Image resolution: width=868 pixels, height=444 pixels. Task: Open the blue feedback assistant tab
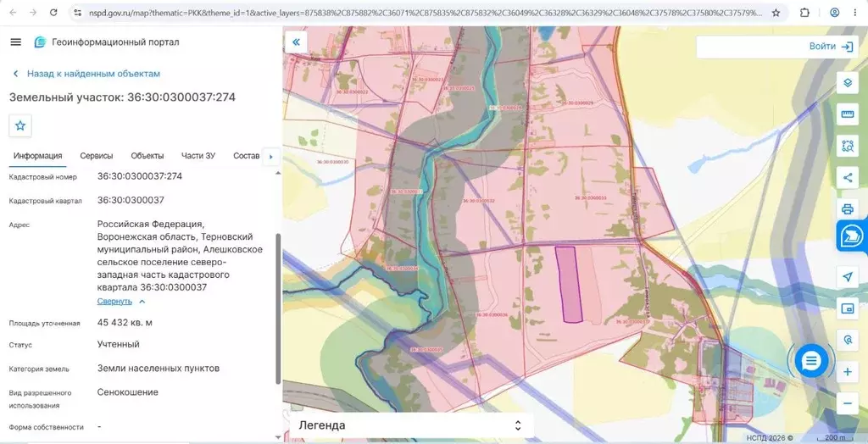coord(853,237)
